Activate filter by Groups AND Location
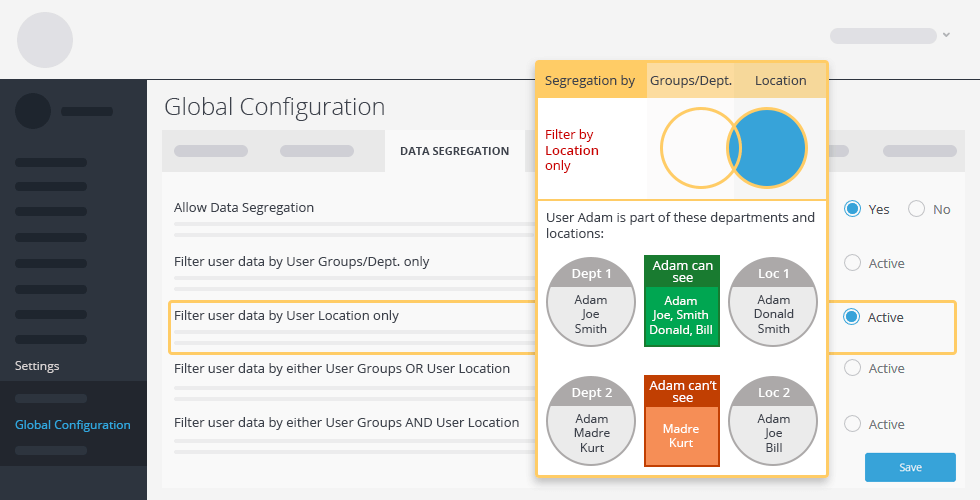 coord(852,424)
